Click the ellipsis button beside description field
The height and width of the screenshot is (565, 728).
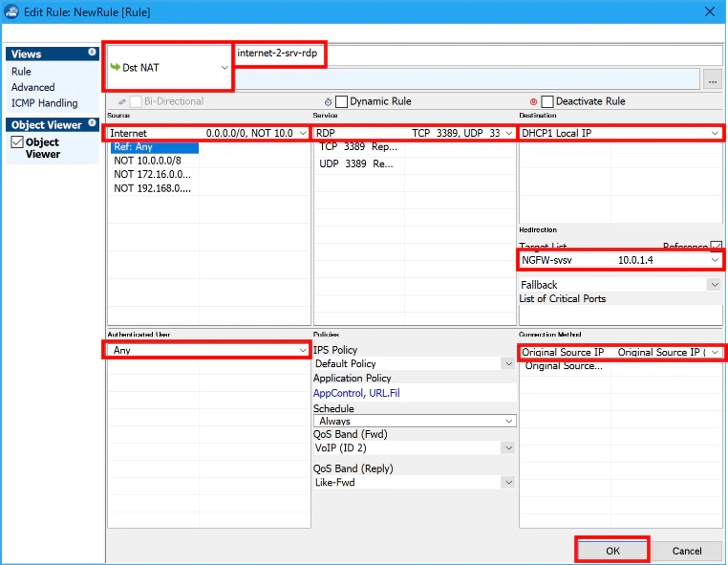[x=712, y=80]
